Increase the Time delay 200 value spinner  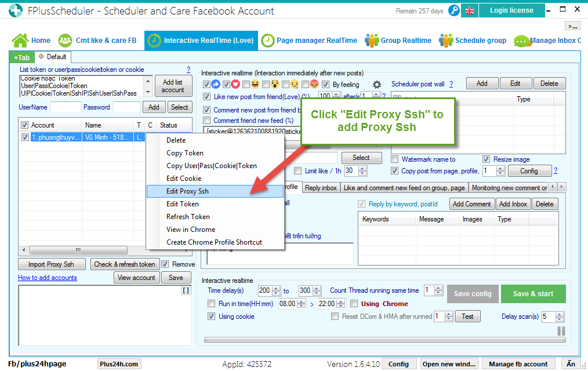pos(277,288)
